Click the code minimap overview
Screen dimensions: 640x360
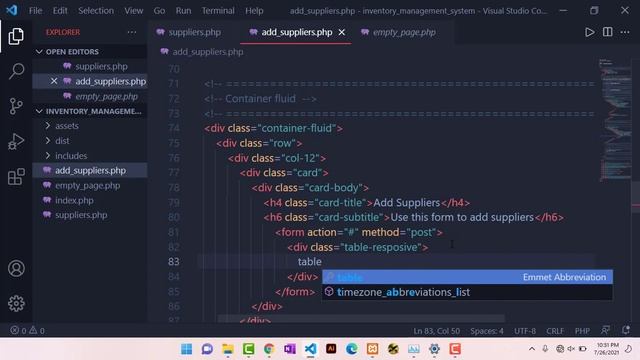615,120
